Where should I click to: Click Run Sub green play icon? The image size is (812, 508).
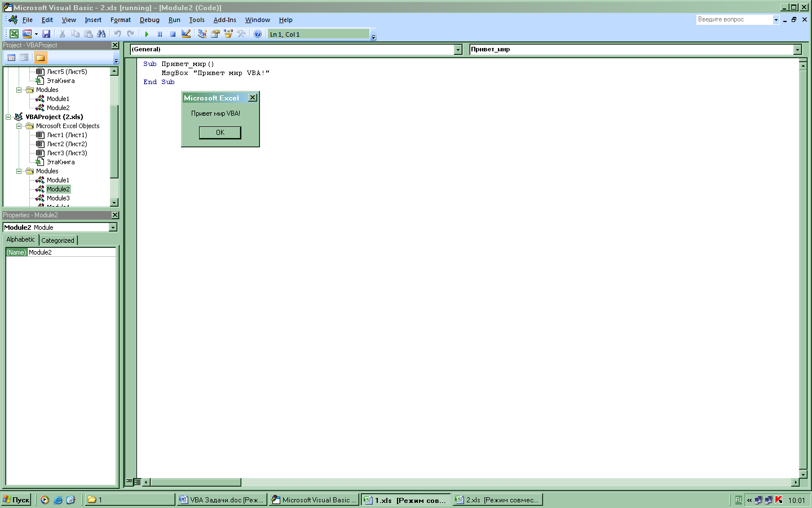click(x=147, y=34)
